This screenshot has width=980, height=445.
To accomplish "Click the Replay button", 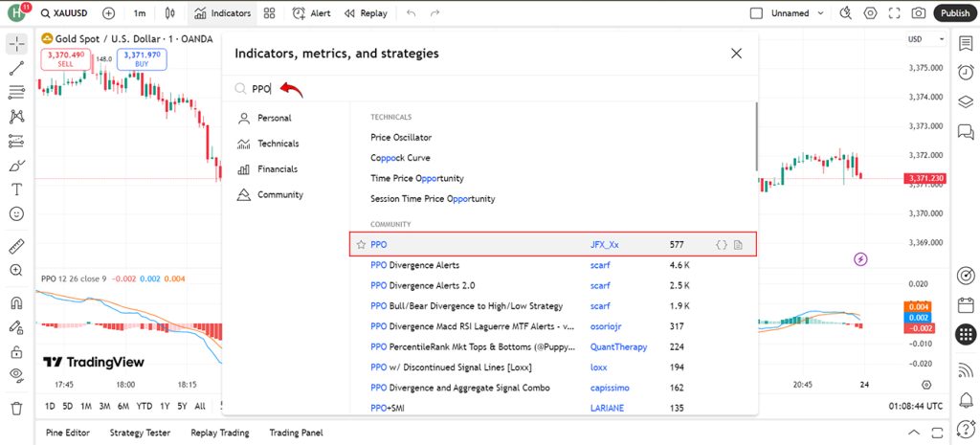I will click(x=366, y=13).
